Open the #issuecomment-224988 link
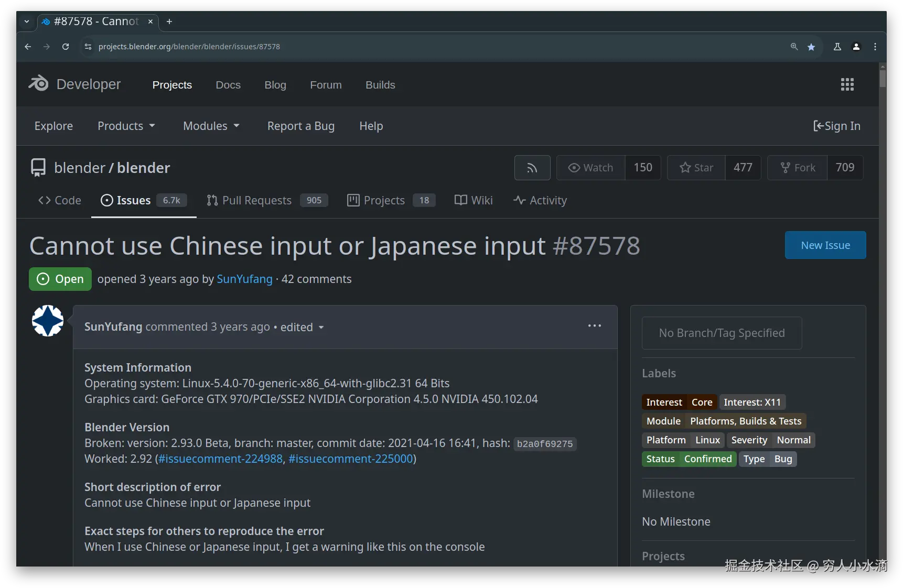Image resolution: width=903 pixels, height=588 pixels. [x=220, y=459]
